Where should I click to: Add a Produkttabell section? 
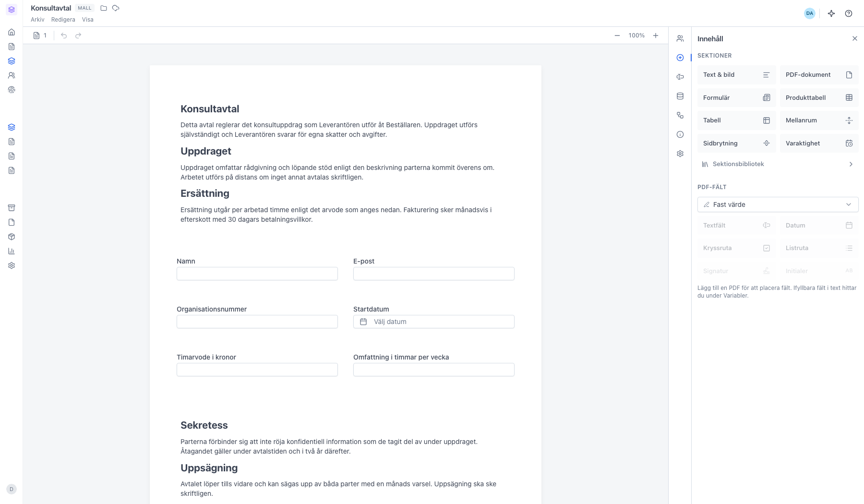819,98
